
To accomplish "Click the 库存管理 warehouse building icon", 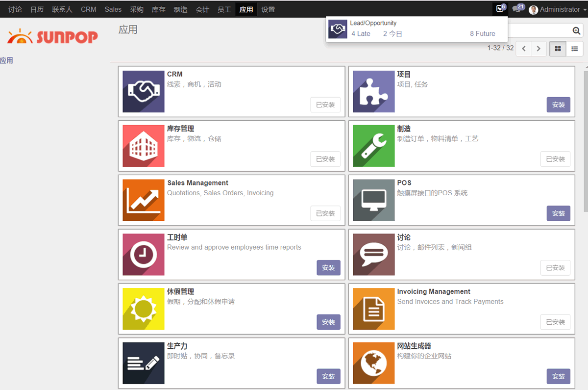I will [144, 146].
